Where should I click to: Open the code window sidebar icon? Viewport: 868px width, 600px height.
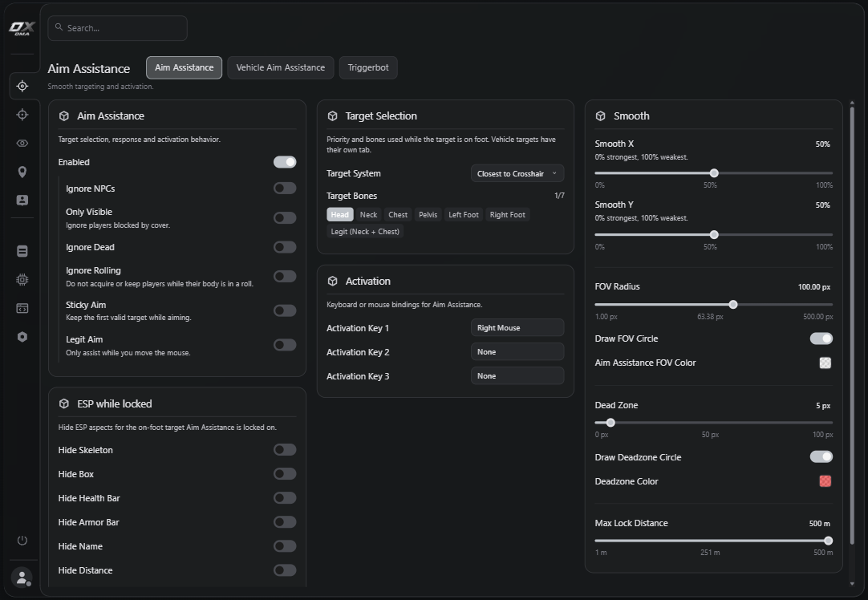pyautogui.click(x=22, y=308)
